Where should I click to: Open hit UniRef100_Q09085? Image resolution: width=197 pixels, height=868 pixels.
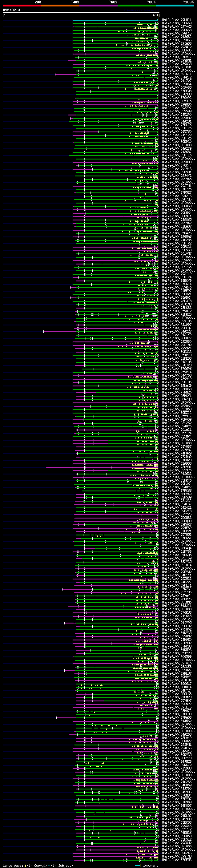(x=177, y=88)
